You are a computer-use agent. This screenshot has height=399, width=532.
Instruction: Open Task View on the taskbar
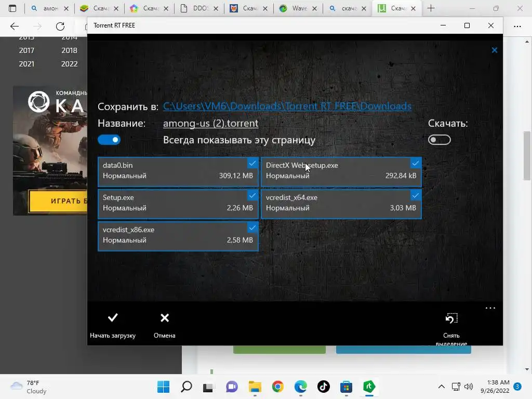click(208, 387)
